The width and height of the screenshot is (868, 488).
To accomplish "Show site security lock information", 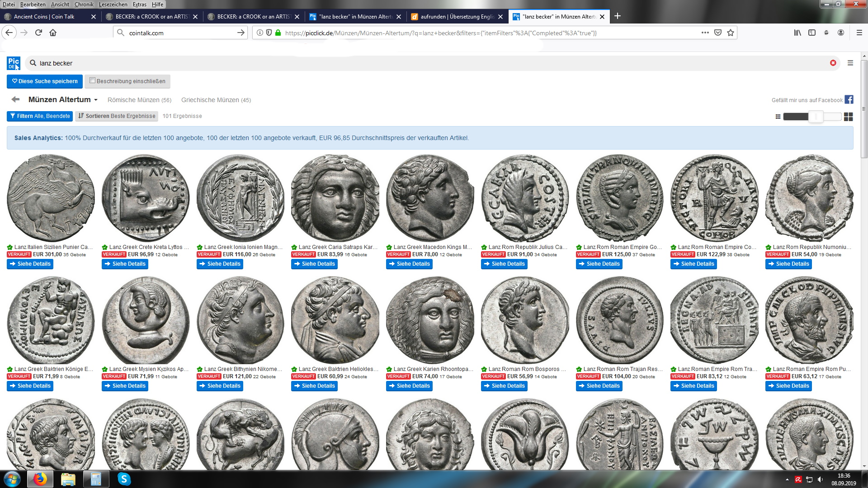I will click(x=278, y=33).
